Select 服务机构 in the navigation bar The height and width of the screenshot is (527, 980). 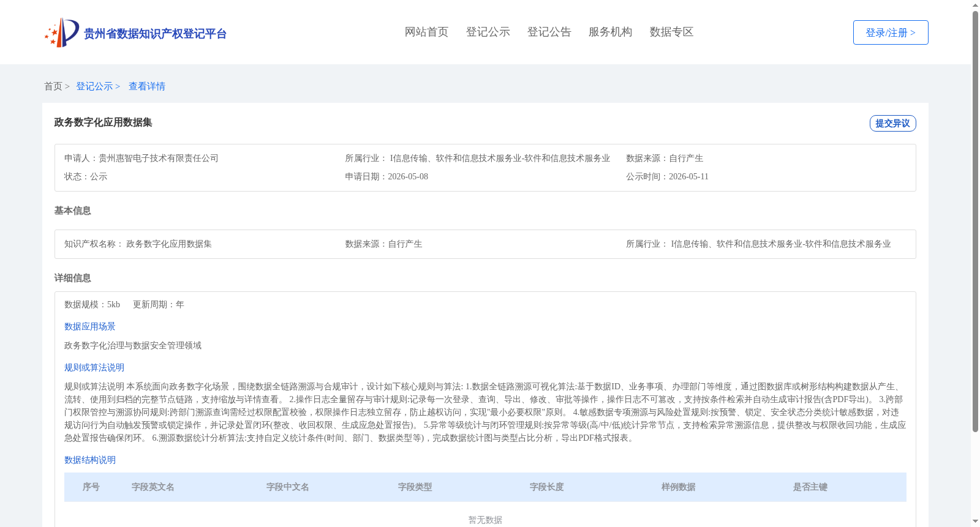[610, 32]
